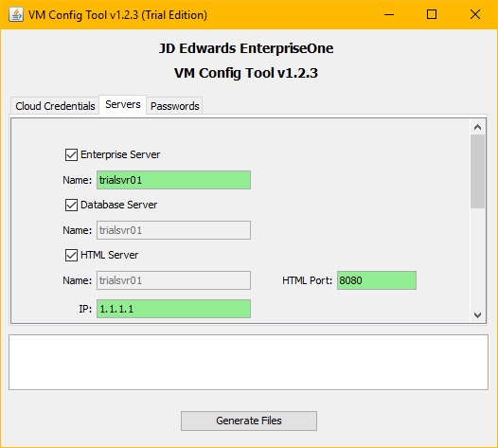Image resolution: width=498 pixels, height=448 pixels.
Task: Click the HTML Server name field
Action: (x=173, y=280)
